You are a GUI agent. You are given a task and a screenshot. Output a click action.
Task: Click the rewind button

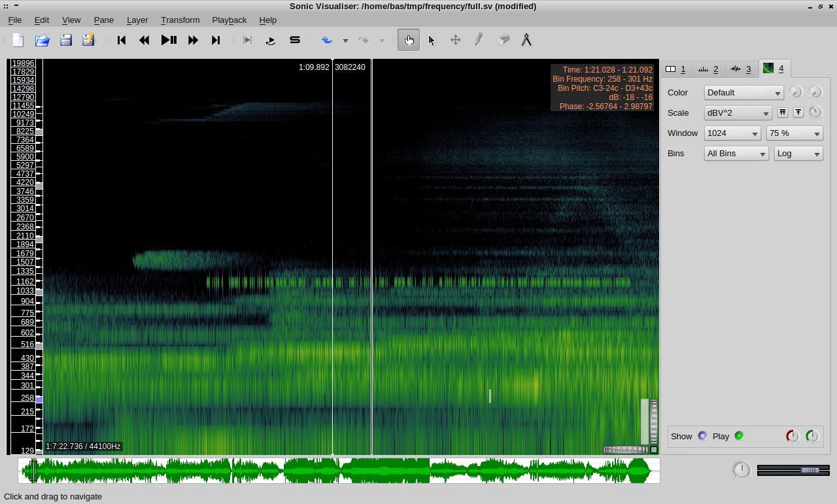[x=145, y=40]
